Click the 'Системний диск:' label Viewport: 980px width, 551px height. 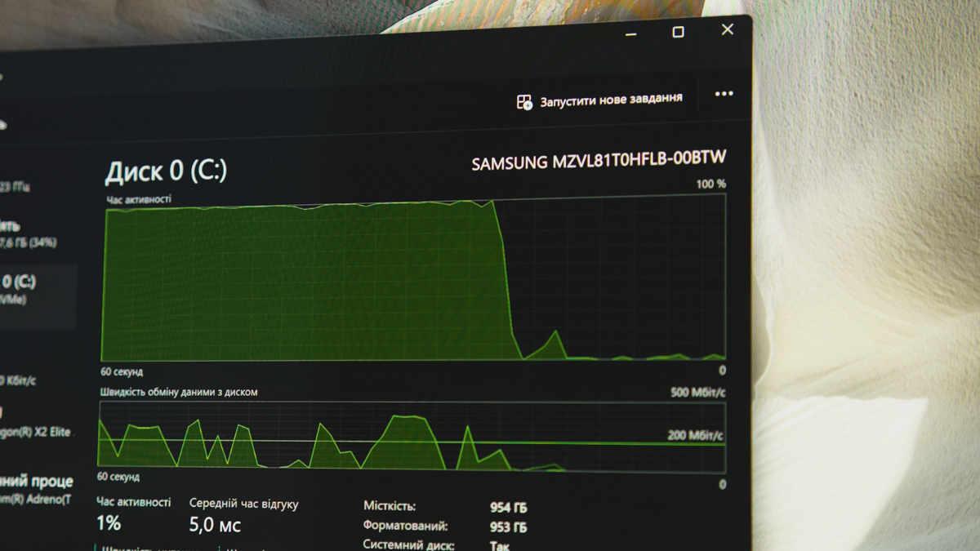point(408,545)
